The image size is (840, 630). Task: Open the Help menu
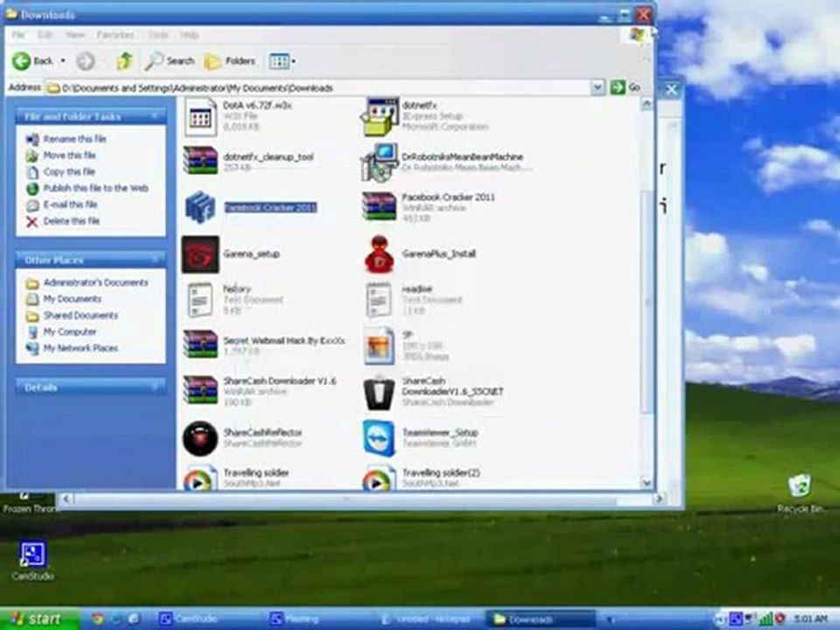coord(189,35)
